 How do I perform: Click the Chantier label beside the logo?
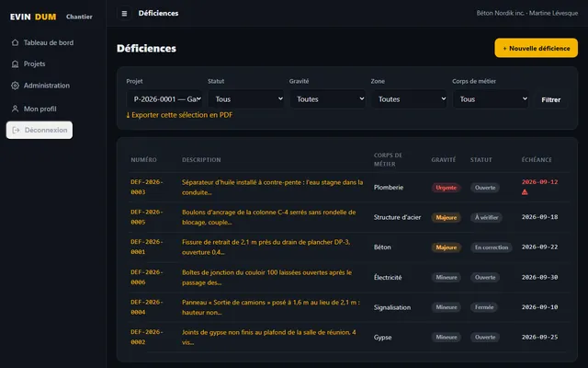79,17
